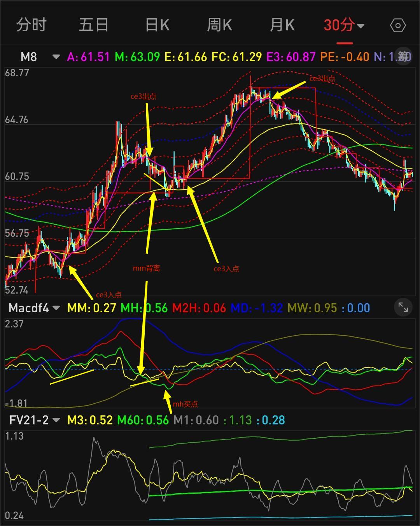Click the A: 61.51 value
This screenshot has width=420, height=526.
pos(88,57)
